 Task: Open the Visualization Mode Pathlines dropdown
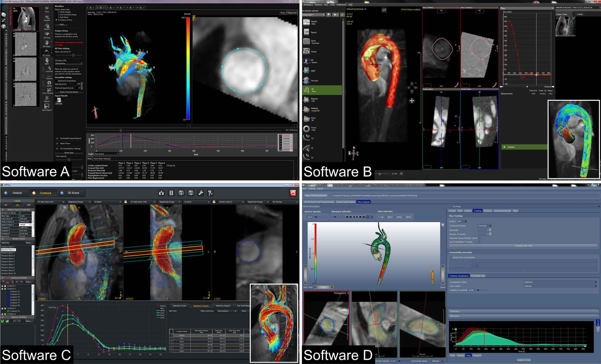click(560, 282)
